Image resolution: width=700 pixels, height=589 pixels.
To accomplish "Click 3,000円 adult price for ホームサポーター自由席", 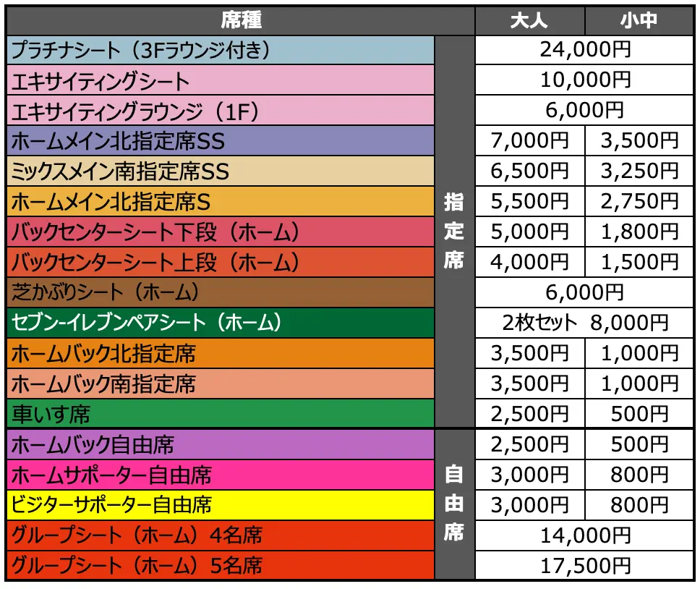I will tap(530, 475).
